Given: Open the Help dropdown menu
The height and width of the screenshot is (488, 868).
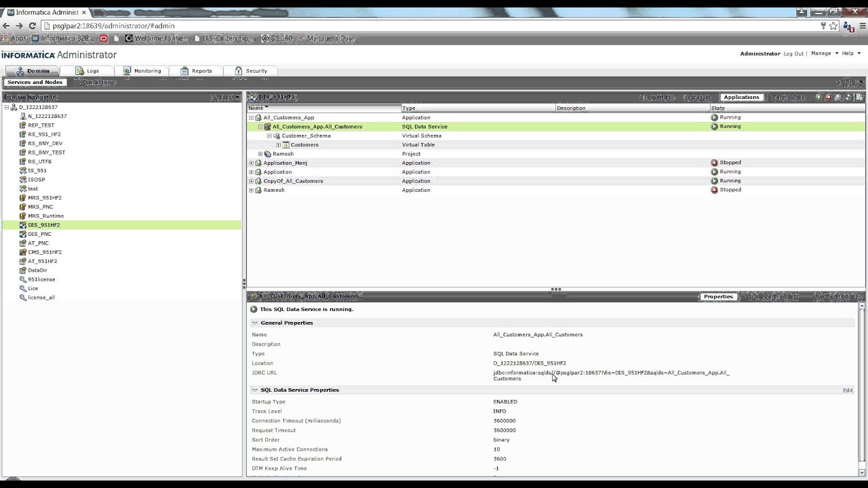Looking at the screenshot, I should point(850,54).
